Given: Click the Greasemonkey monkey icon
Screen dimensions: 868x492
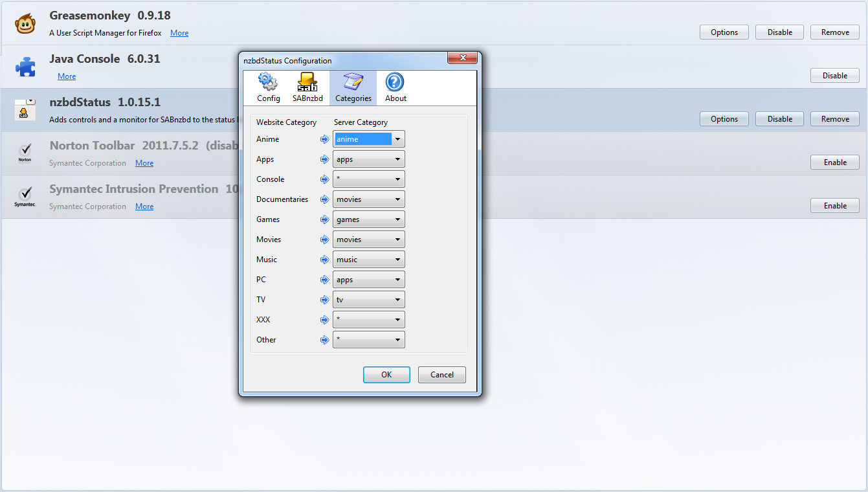Looking at the screenshot, I should coord(25,23).
